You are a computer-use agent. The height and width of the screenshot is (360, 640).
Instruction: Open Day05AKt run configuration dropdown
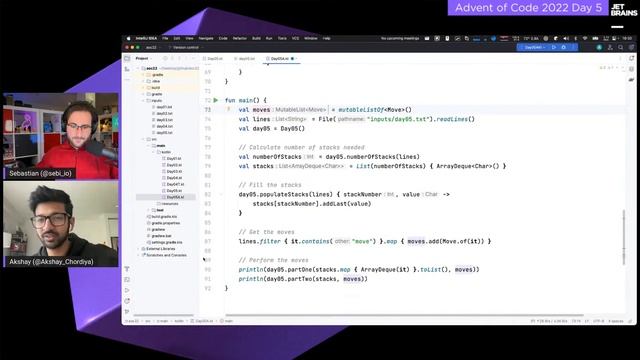click(535, 47)
